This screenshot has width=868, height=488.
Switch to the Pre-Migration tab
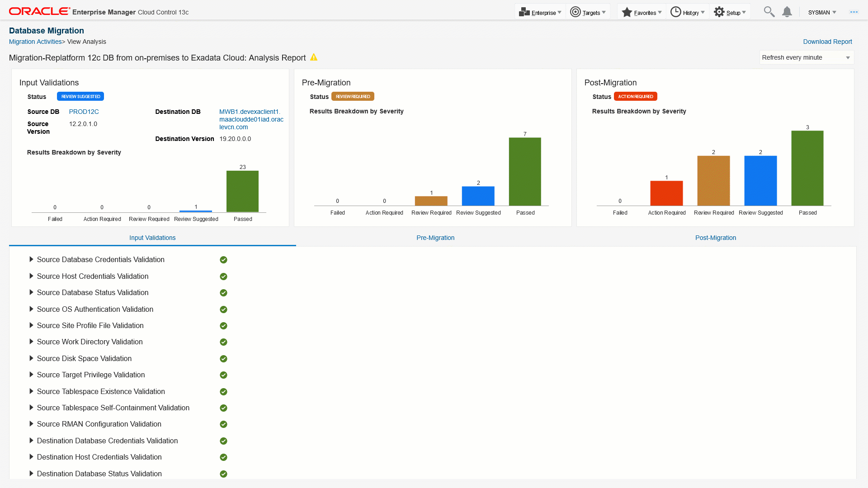click(435, 238)
